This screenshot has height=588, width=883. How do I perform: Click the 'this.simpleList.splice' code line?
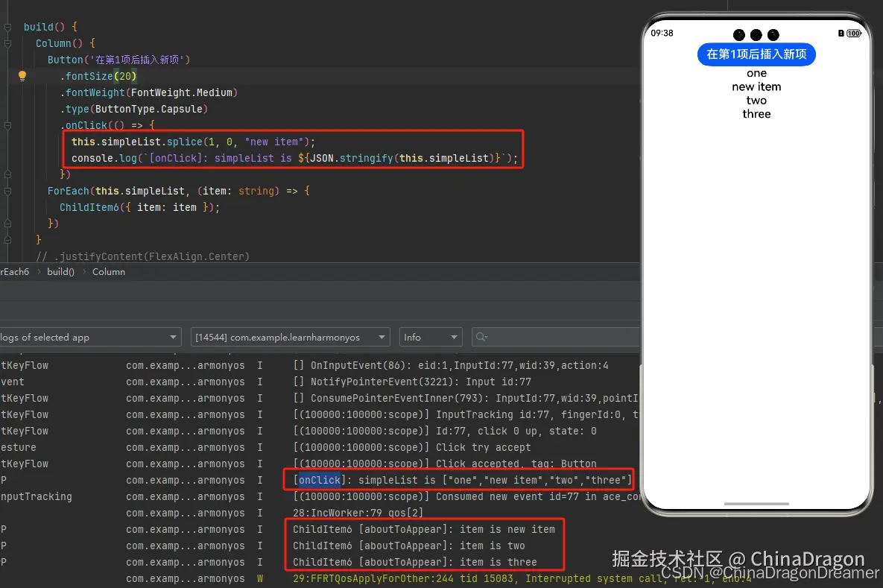pos(193,142)
